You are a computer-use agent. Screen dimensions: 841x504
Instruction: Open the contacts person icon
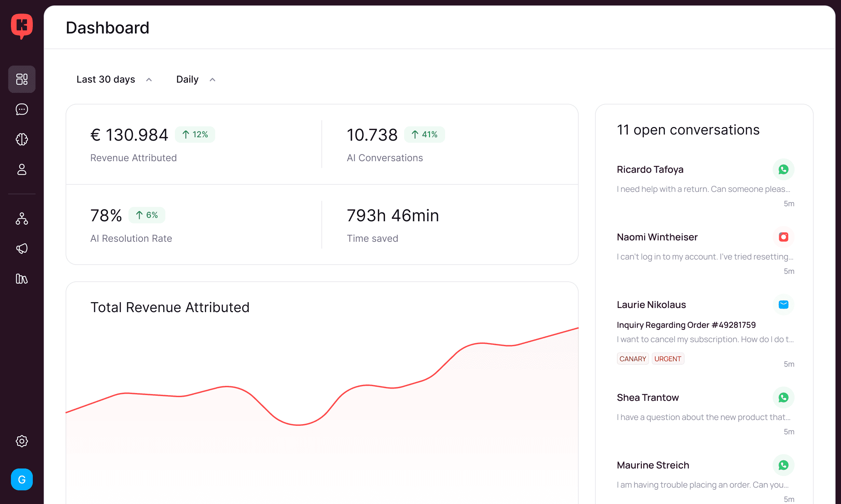(x=22, y=169)
